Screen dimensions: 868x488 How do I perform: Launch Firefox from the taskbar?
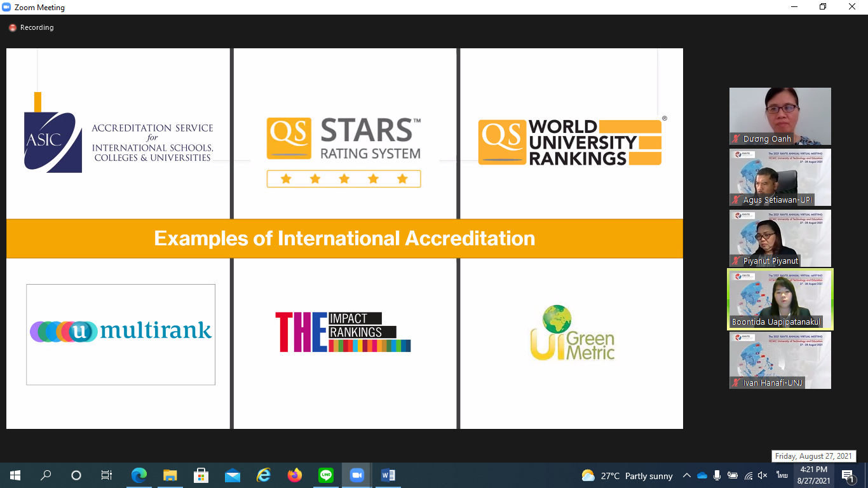(294, 475)
